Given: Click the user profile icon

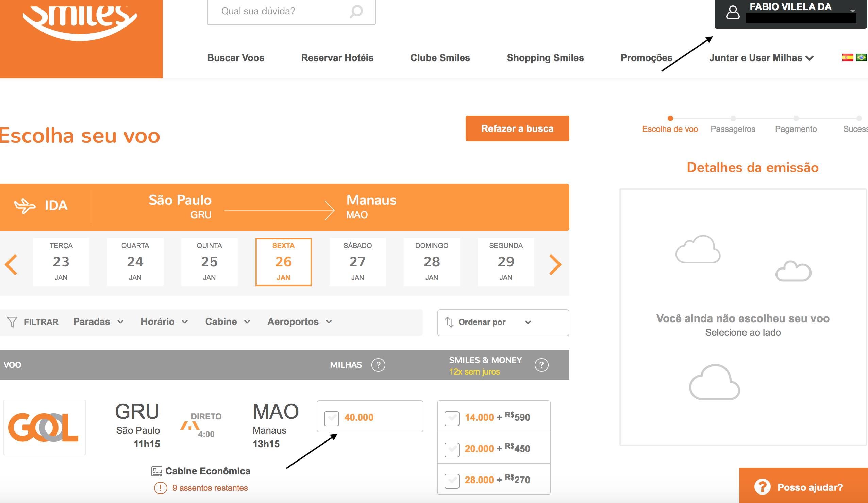Looking at the screenshot, I should click(733, 12).
